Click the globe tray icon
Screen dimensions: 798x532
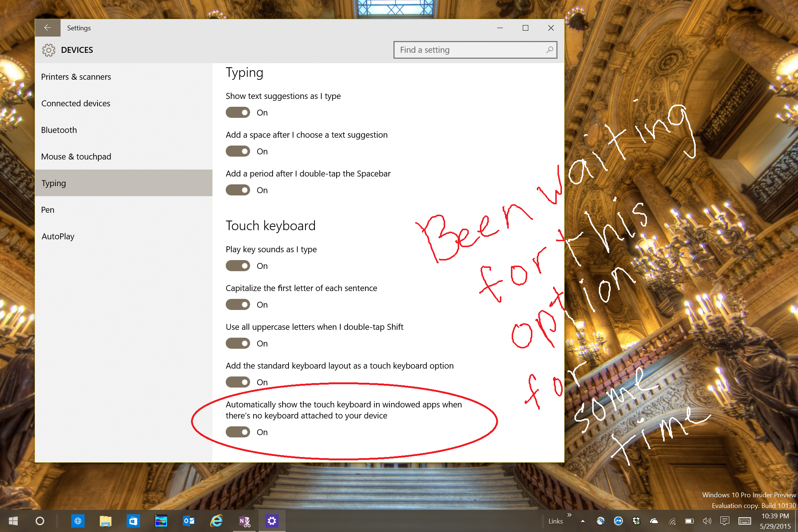click(600, 521)
